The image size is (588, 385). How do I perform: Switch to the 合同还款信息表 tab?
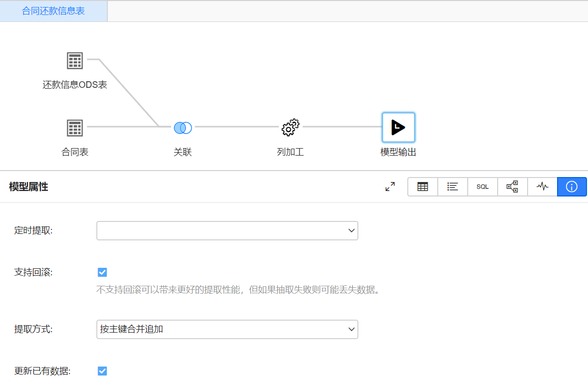tap(53, 11)
